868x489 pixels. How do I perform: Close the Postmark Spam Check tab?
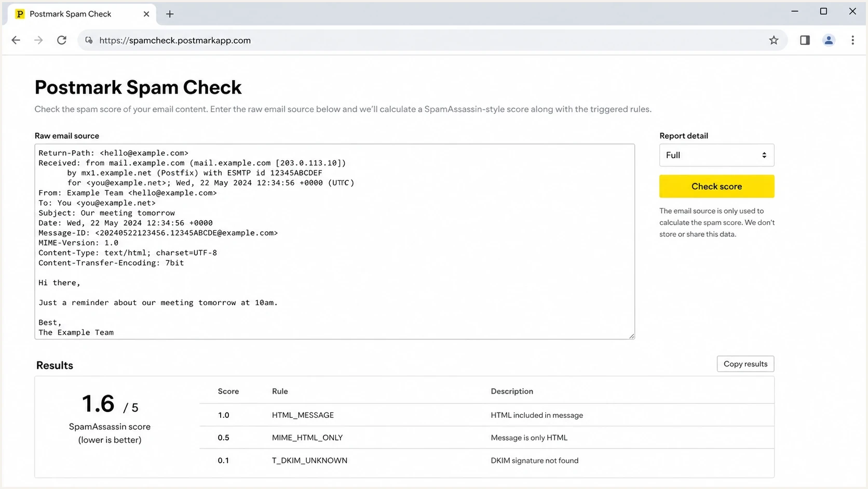coord(146,14)
